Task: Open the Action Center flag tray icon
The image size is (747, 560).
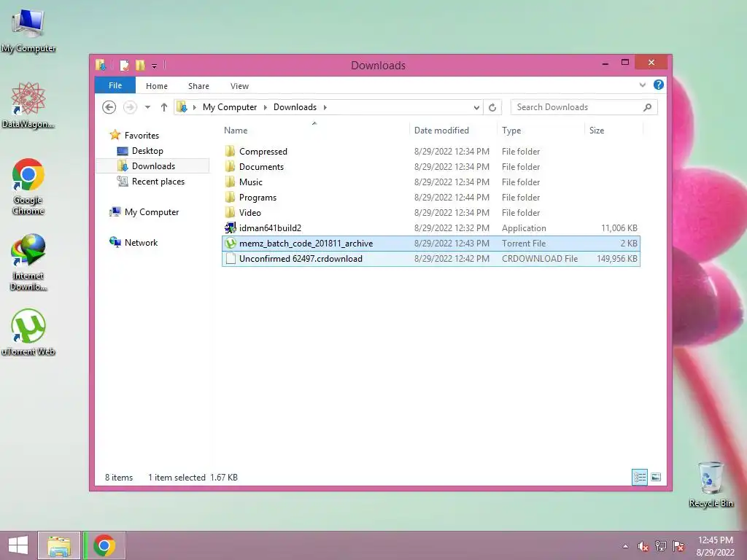Action: (678, 546)
